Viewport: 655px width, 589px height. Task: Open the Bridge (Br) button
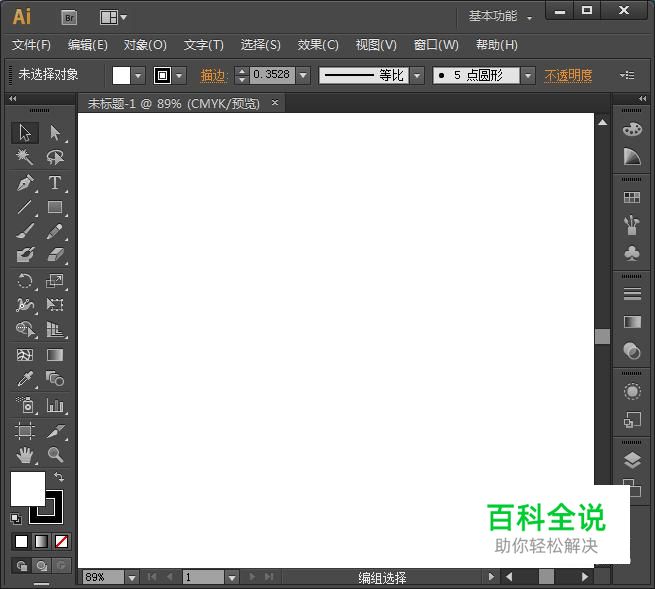coord(69,17)
